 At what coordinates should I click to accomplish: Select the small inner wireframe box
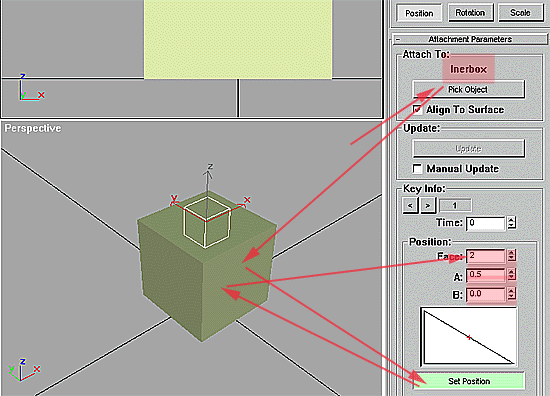pyautogui.click(x=207, y=222)
